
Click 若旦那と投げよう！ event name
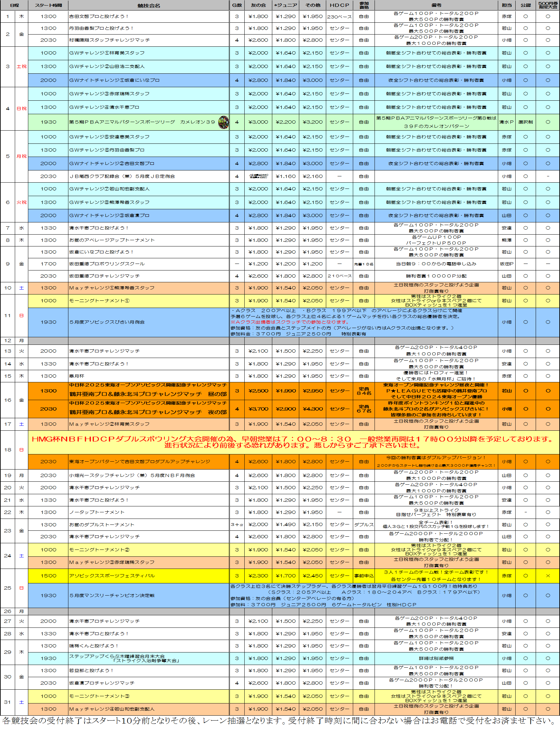(91, 671)
